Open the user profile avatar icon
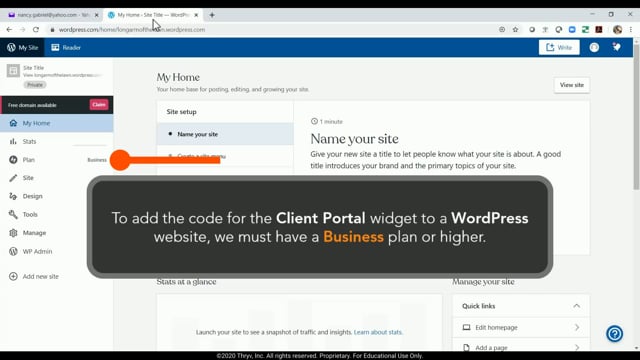 click(594, 47)
